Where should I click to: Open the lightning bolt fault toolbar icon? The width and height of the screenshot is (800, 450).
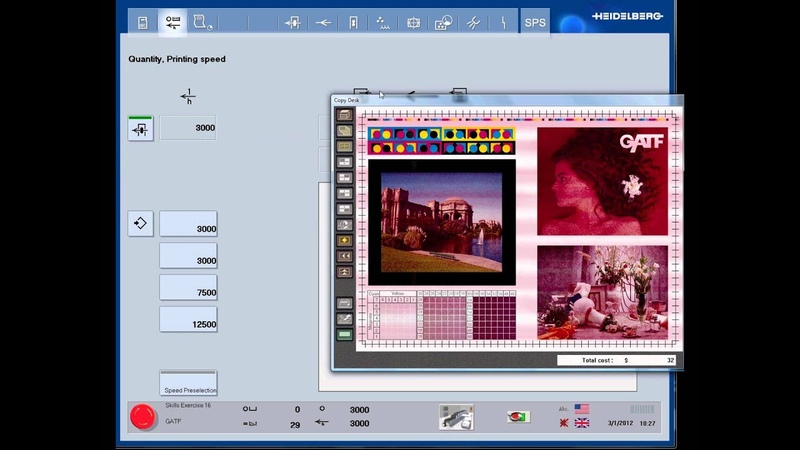503,22
